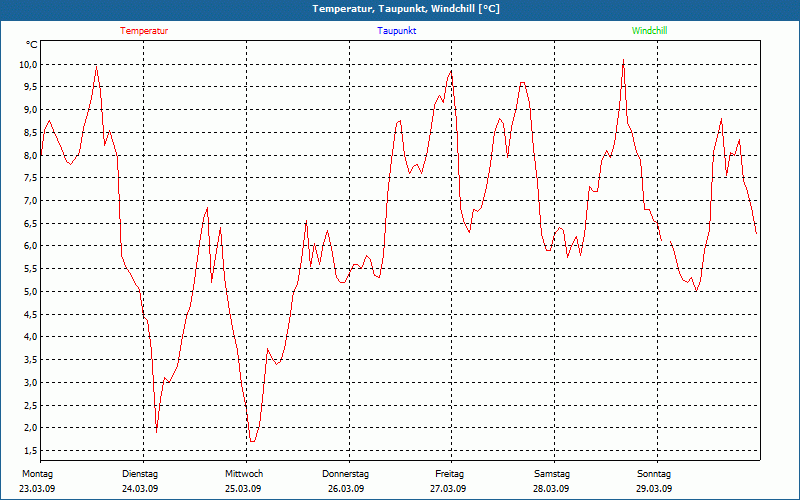Image resolution: width=800 pixels, height=500 pixels.
Task: Click the '6,5' y-axis value
Action: coord(31,223)
